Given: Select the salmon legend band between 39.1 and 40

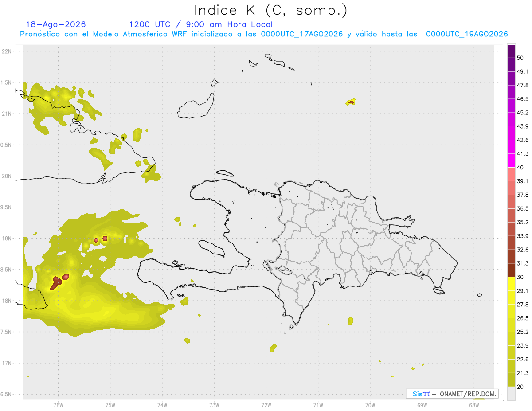Looking at the screenshot, I should (512, 174).
